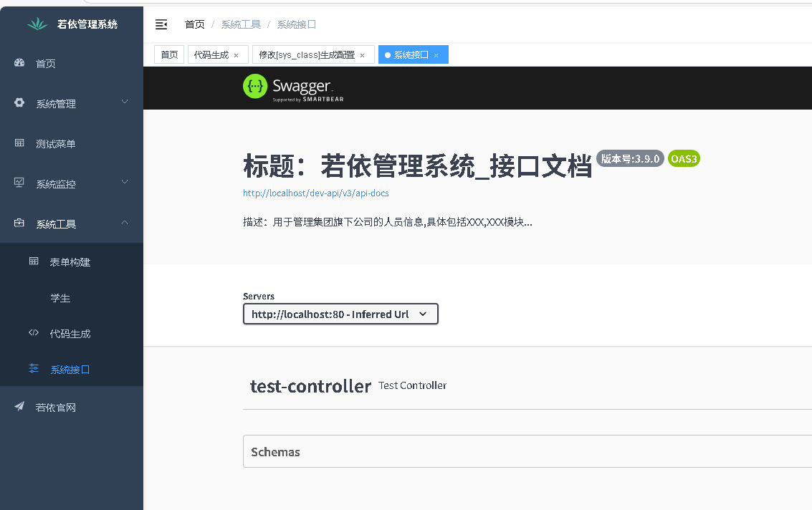Switch to the 修改[sys_class]生成配置 tab
812x510 pixels.
(307, 55)
